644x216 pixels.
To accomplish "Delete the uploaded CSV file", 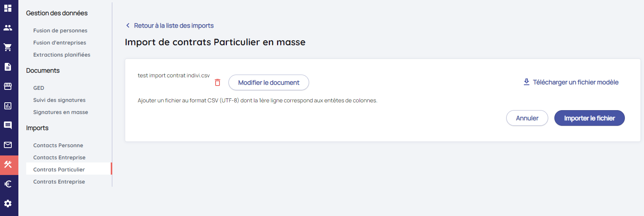I will (218, 82).
